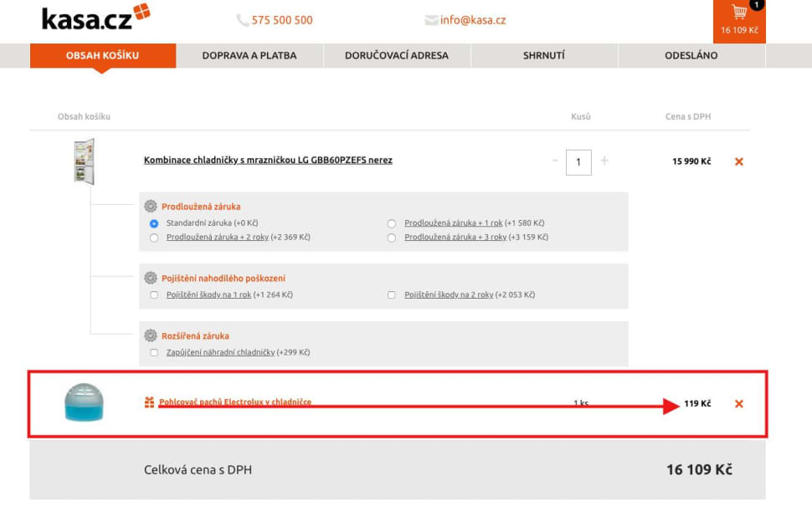Image resolution: width=812 pixels, height=512 pixels.
Task: Open the Obsah košíku step tab
Action: (x=102, y=55)
